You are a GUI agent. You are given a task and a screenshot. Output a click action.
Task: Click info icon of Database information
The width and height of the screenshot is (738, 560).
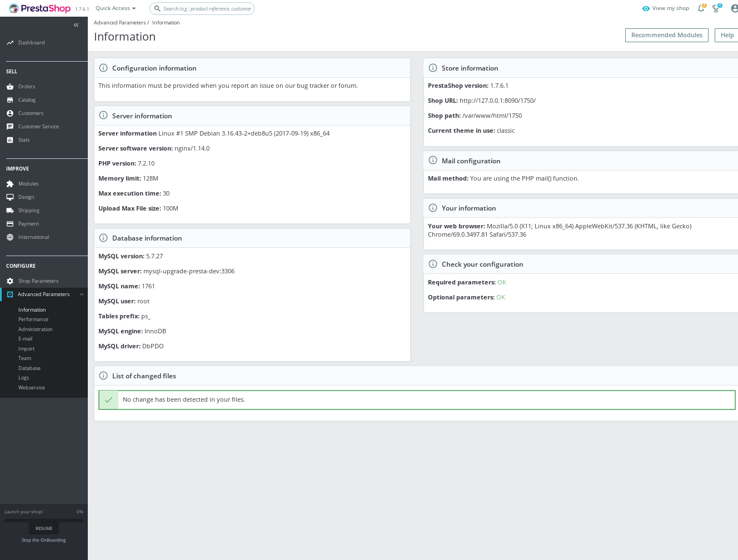103,238
